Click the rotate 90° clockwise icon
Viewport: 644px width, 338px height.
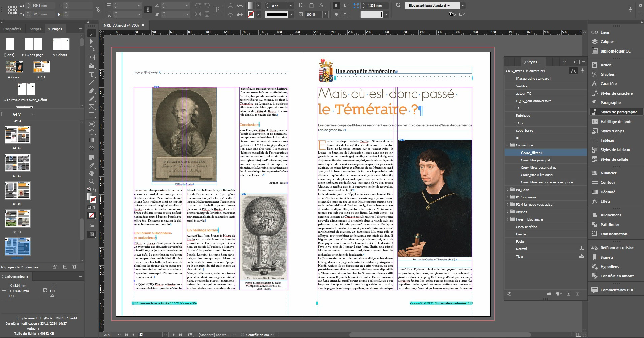click(198, 5)
